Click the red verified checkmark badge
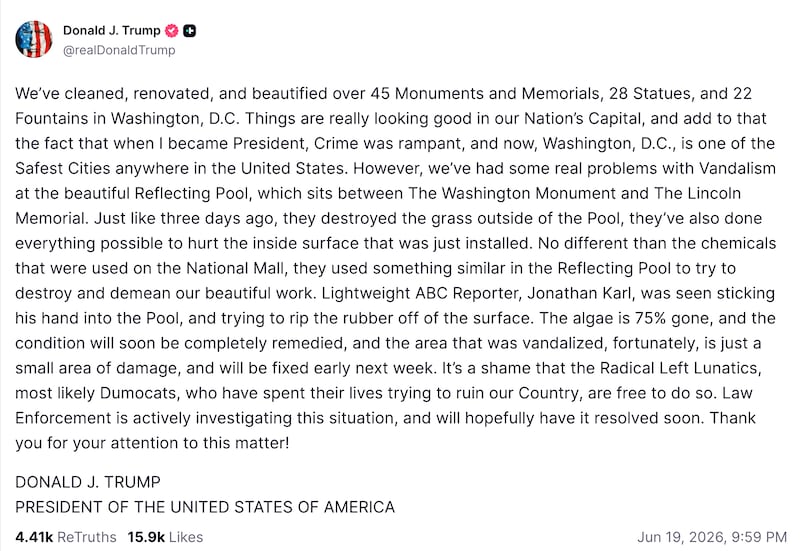800x551 pixels. 172,31
